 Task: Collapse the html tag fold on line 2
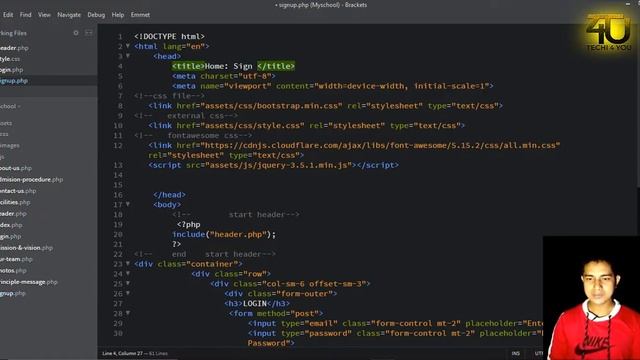[x=128, y=46]
